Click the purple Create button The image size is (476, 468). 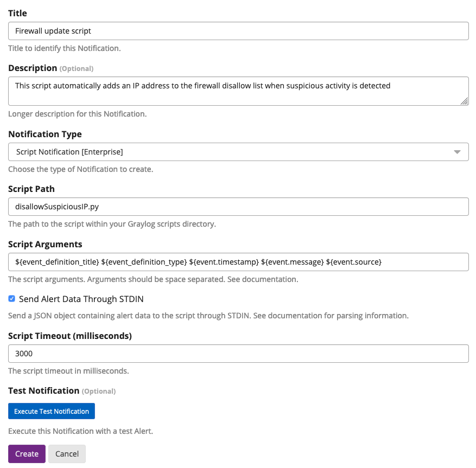coord(27,454)
